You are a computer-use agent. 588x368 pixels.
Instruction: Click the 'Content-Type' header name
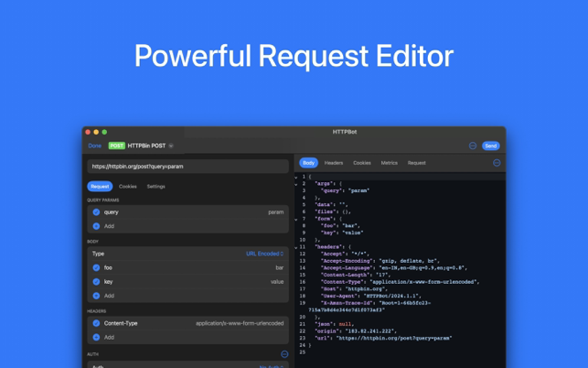coord(121,323)
